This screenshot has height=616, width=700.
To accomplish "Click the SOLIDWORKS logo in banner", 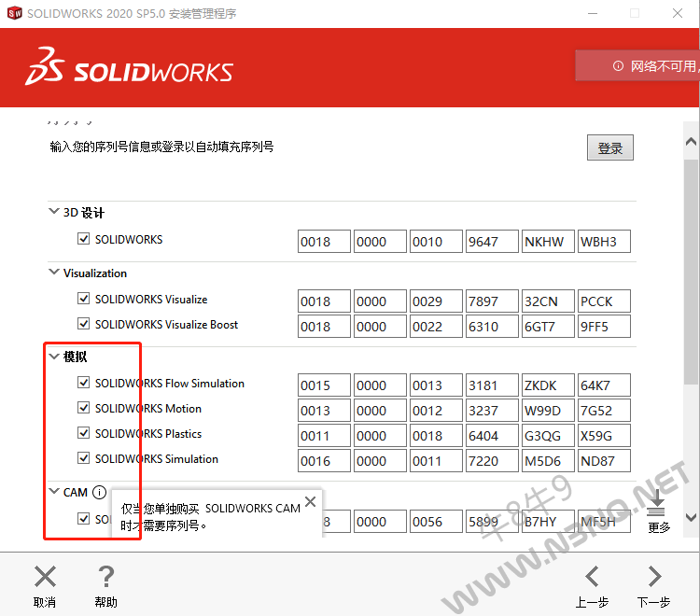I will [x=129, y=66].
